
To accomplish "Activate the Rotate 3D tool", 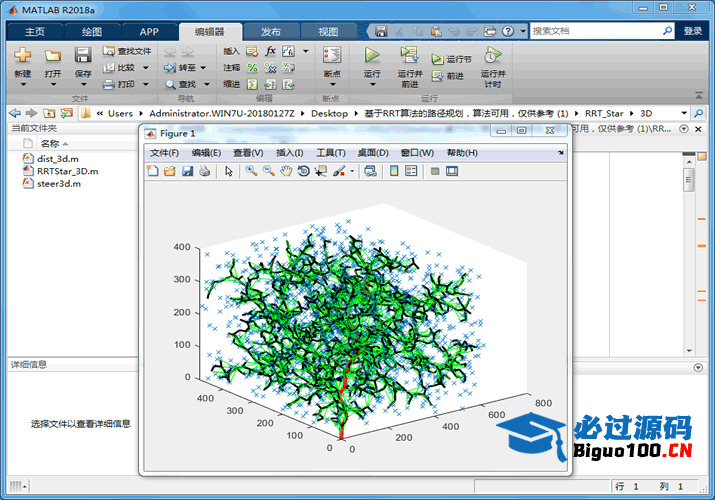I will pos(304,171).
